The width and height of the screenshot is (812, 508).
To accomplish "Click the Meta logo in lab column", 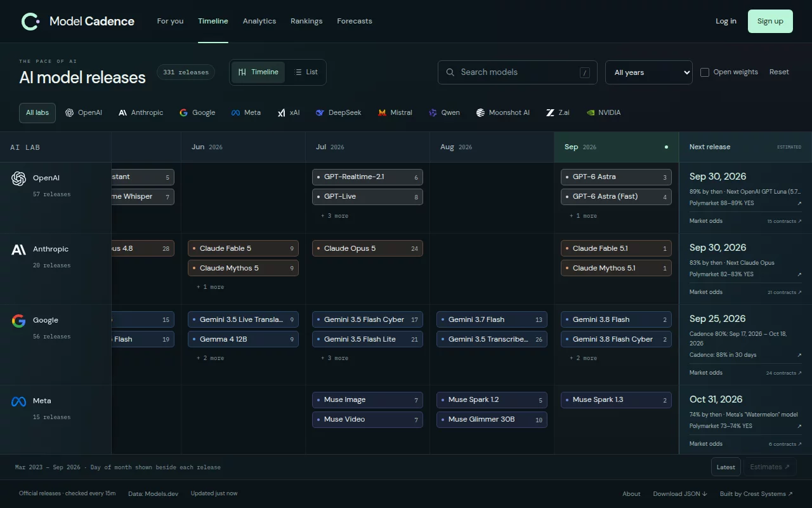I will click(18, 401).
